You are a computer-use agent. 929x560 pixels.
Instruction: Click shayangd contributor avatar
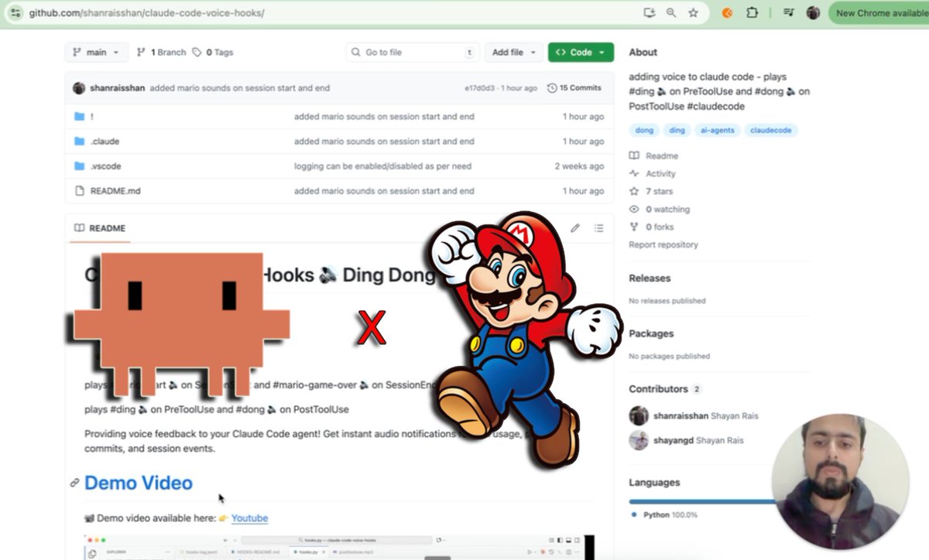pos(639,441)
